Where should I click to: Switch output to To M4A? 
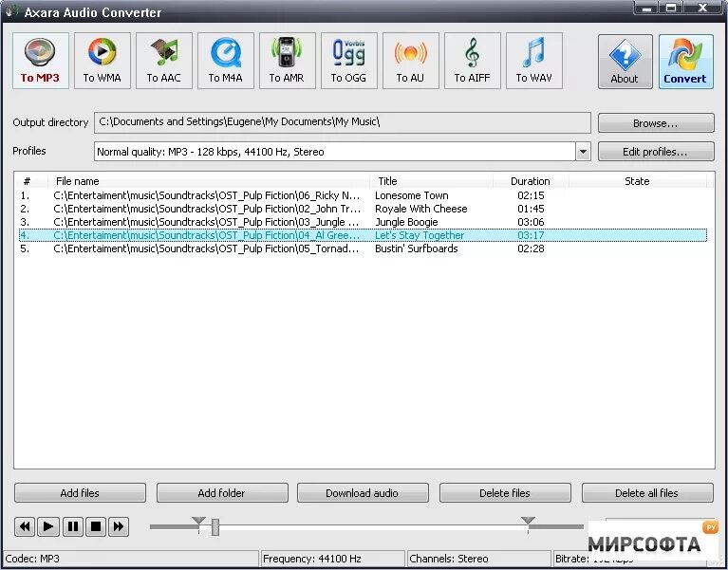226,61
